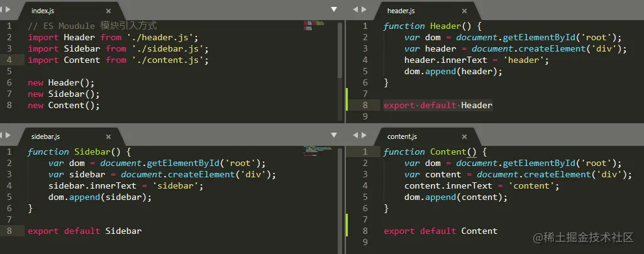Image resolution: width=644 pixels, height=254 pixels.
Task: Click the 'var dom' line in sidebar.js
Action: 157,163
